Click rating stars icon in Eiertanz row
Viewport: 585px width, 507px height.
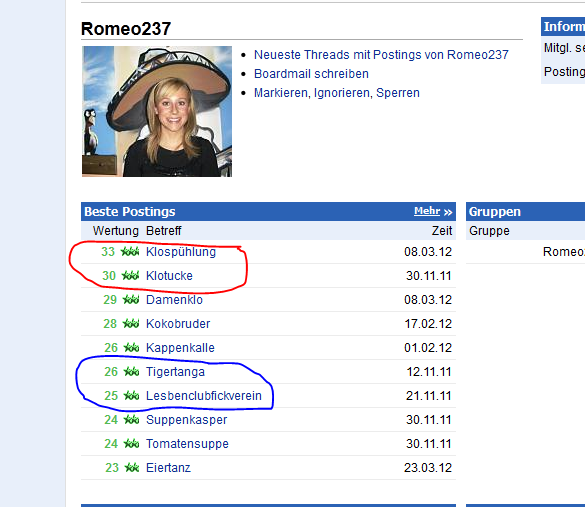pos(132,467)
